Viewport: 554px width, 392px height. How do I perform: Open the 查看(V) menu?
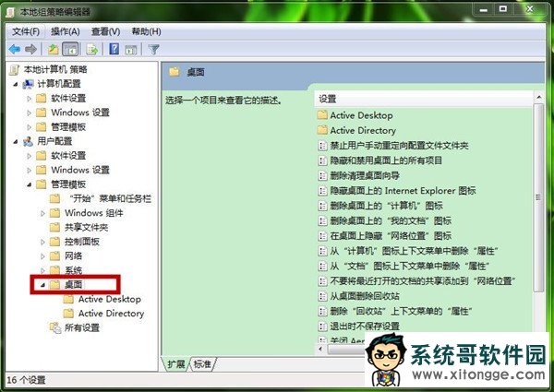[105, 31]
